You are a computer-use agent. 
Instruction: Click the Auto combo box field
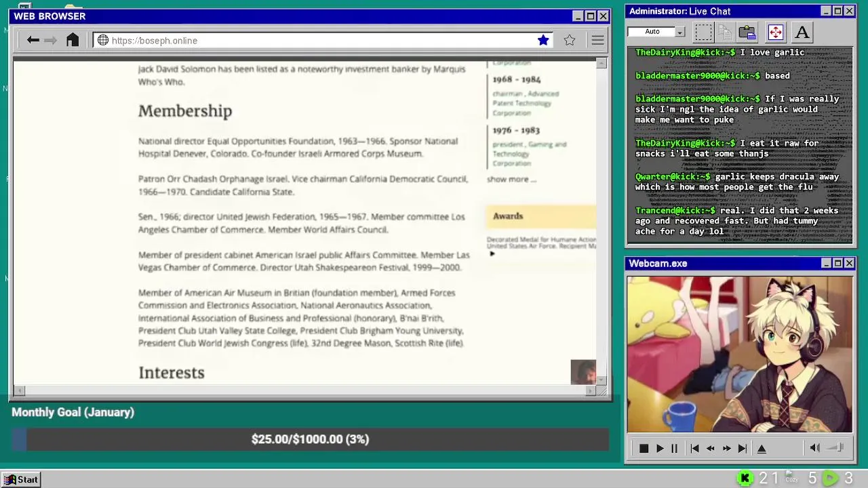[x=656, y=32]
